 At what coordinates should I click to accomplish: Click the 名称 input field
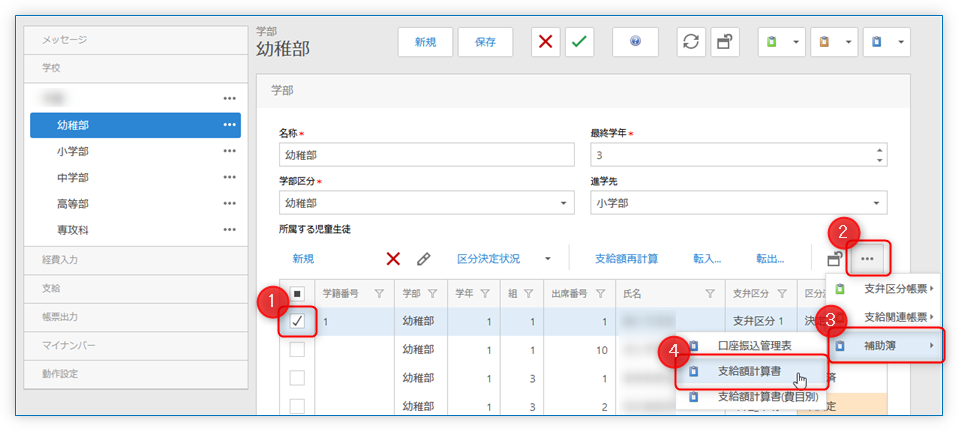426,155
